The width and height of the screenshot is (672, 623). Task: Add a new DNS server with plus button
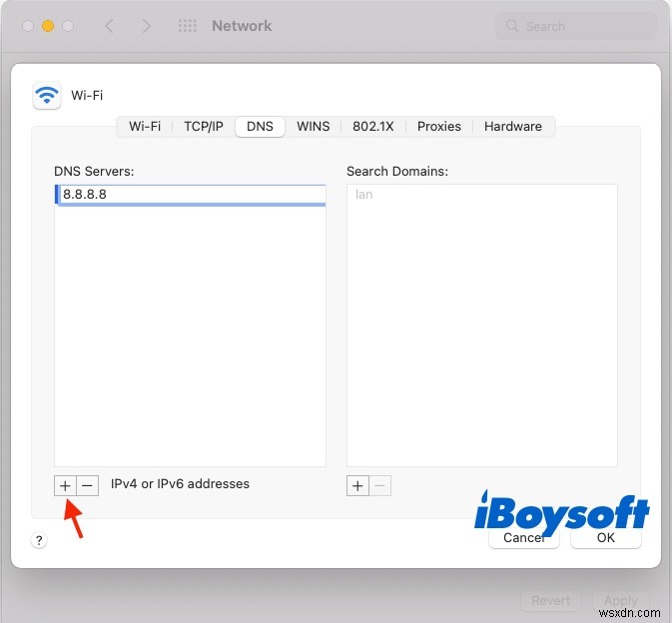pos(65,485)
